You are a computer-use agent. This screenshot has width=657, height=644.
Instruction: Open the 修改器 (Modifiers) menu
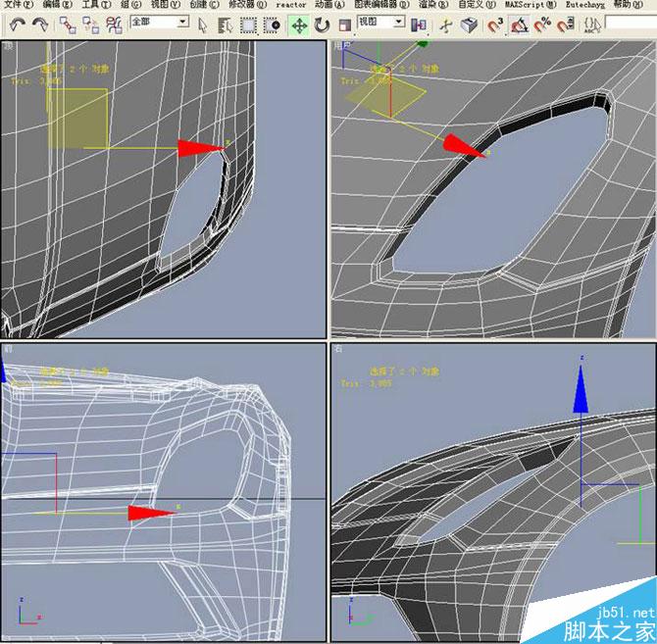pos(248,5)
